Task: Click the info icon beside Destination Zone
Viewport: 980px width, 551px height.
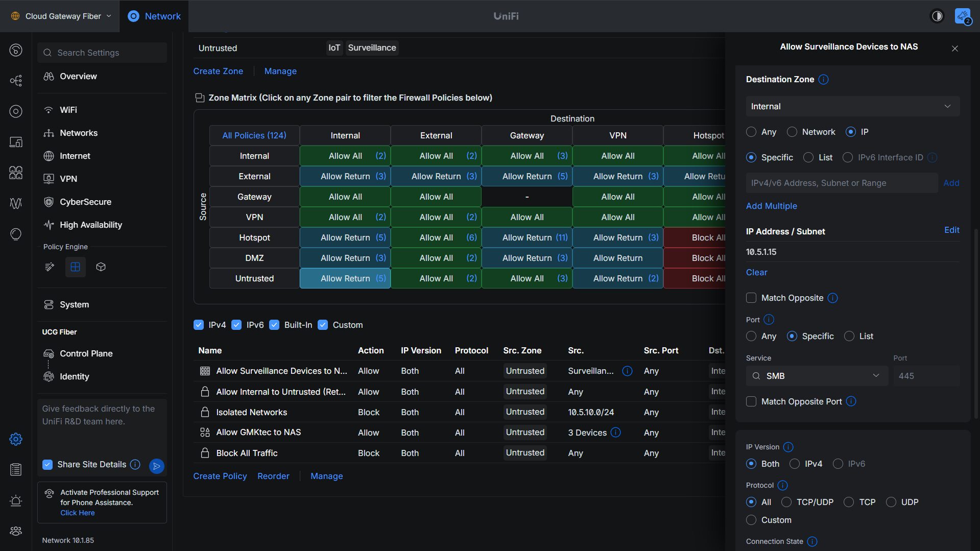Action: pos(823,80)
